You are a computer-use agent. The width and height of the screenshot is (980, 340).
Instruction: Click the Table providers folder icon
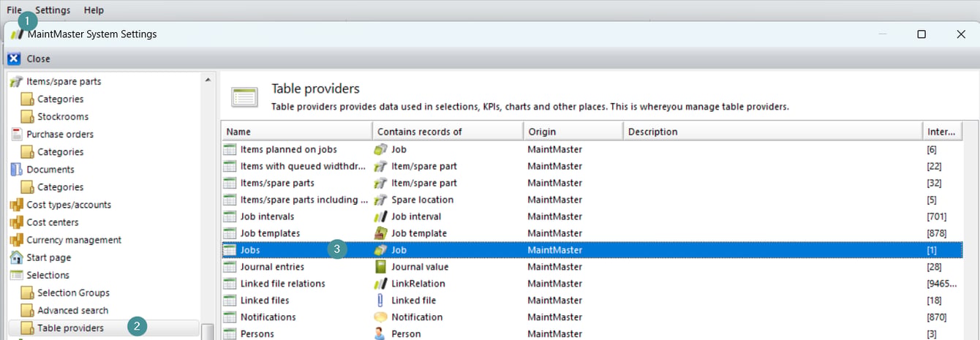[x=27, y=328]
